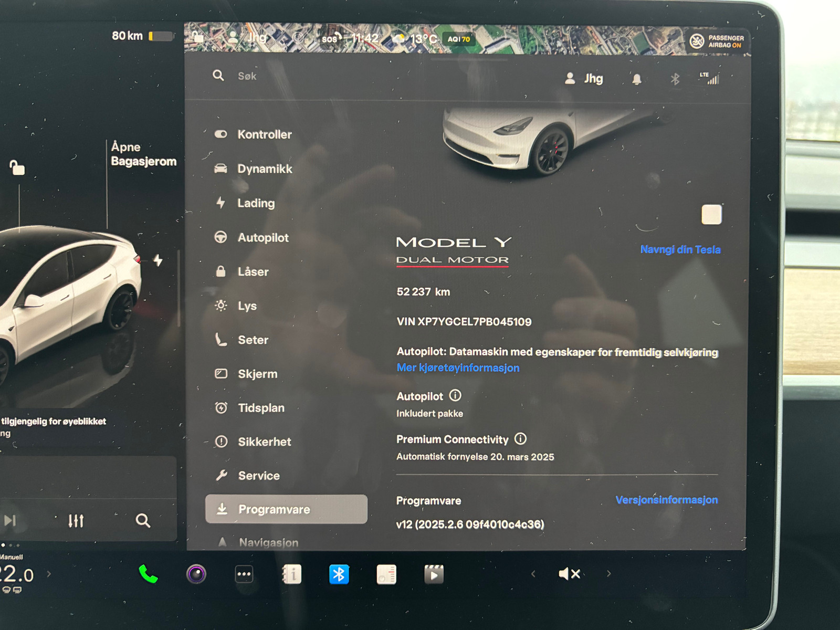Tap Åpne Bagasjerom to open trunk
Image resolution: width=840 pixels, height=630 pixels.
click(143, 154)
